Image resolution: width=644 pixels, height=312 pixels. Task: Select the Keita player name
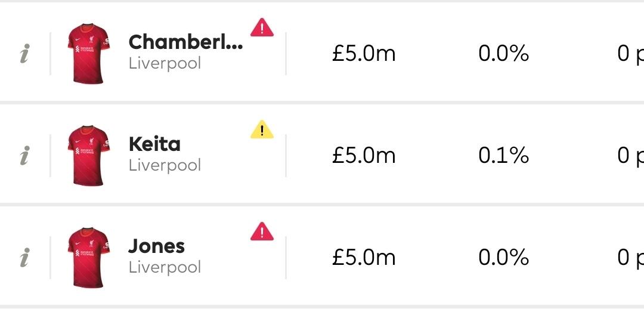pos(154,144)
